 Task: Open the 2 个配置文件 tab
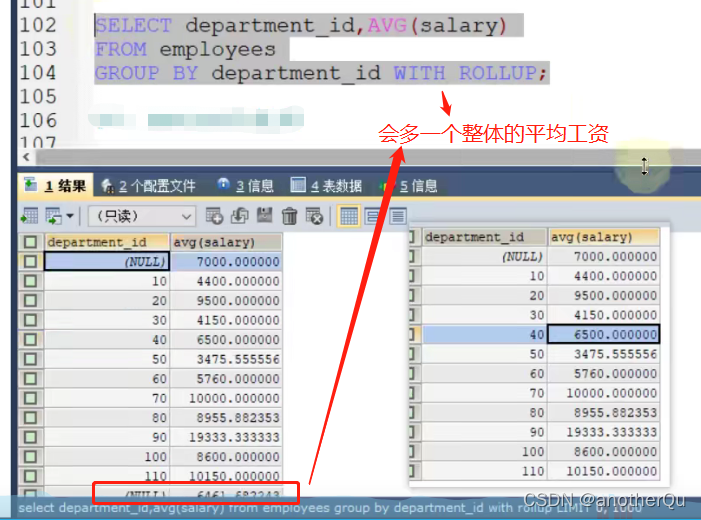(148, 186)
